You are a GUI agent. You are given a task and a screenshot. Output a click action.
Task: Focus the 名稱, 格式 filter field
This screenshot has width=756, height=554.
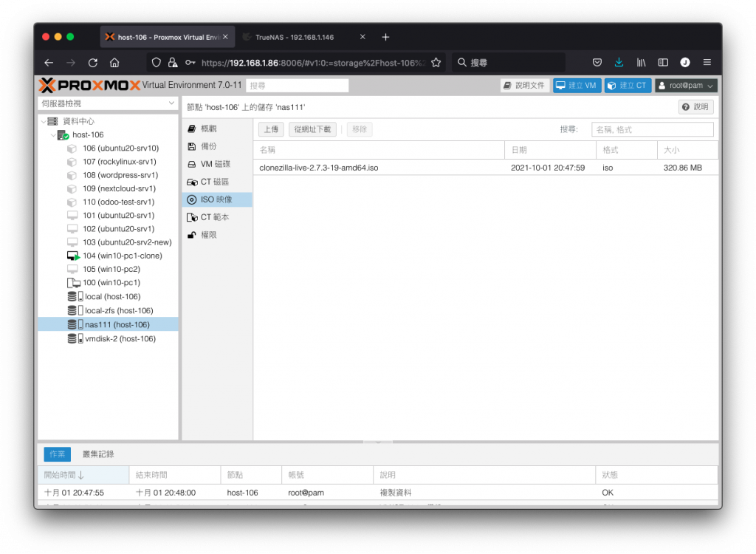coord(653,129)
